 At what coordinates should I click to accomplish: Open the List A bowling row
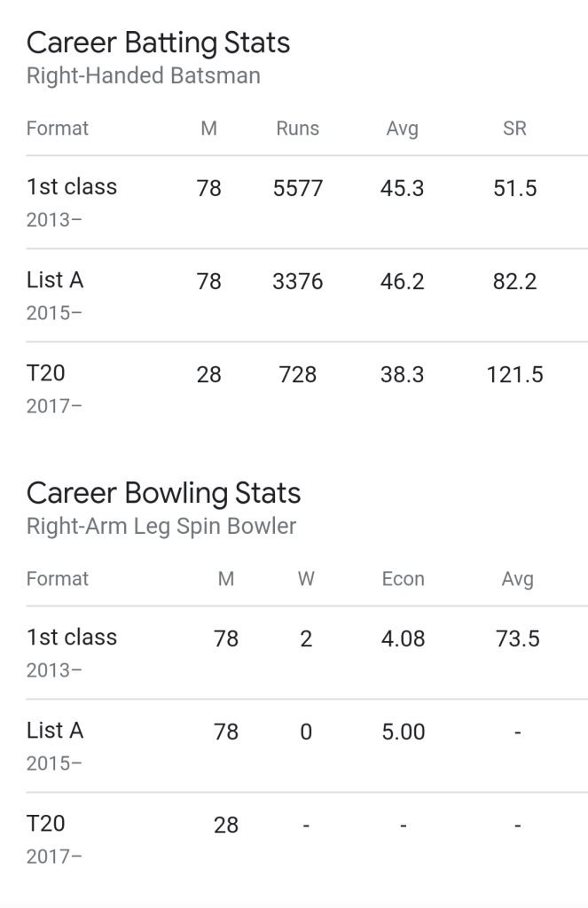click(307, 747)
